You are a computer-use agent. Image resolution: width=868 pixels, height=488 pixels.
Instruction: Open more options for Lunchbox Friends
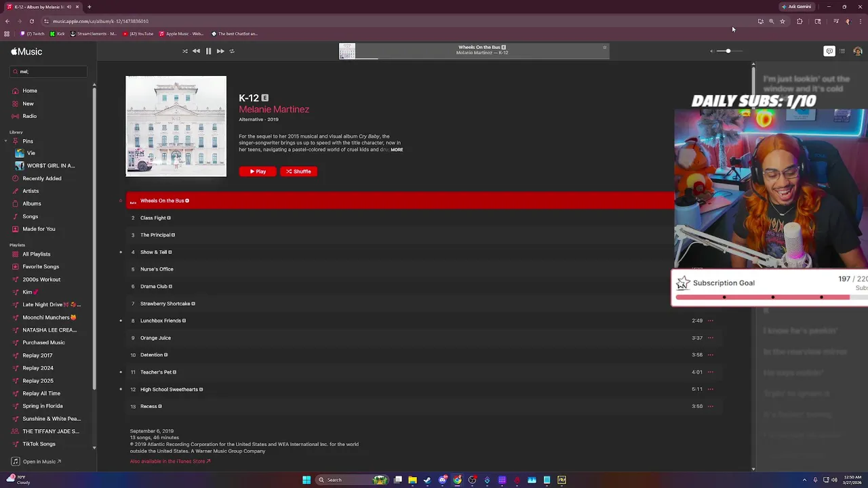[711, 321]
